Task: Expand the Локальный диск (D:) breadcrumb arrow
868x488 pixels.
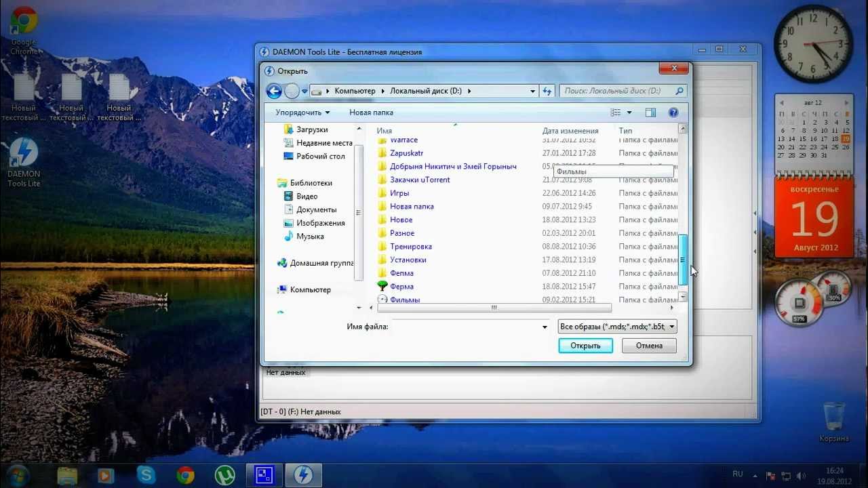Action: point(469,91)
